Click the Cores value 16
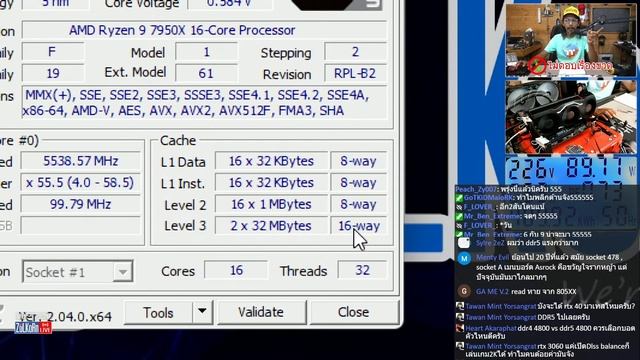Viewport: 640px width, 360px height. click(236, 270)
